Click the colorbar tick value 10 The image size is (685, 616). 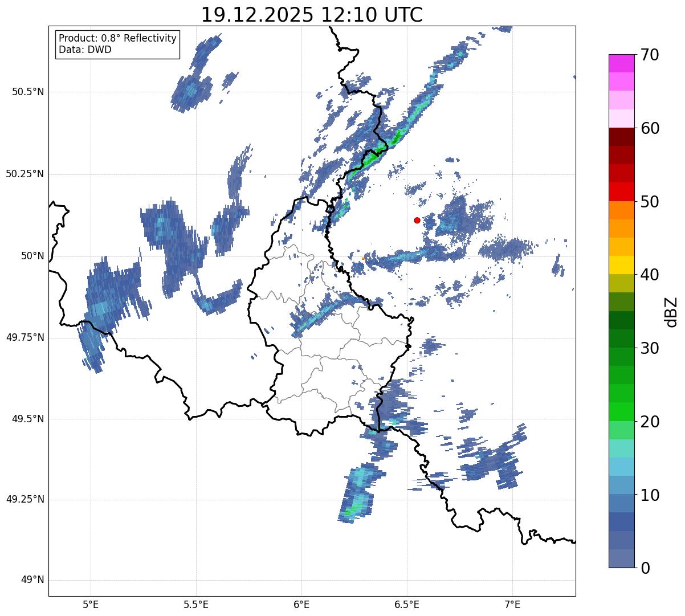pyautogui.click(x=650, y=495)
